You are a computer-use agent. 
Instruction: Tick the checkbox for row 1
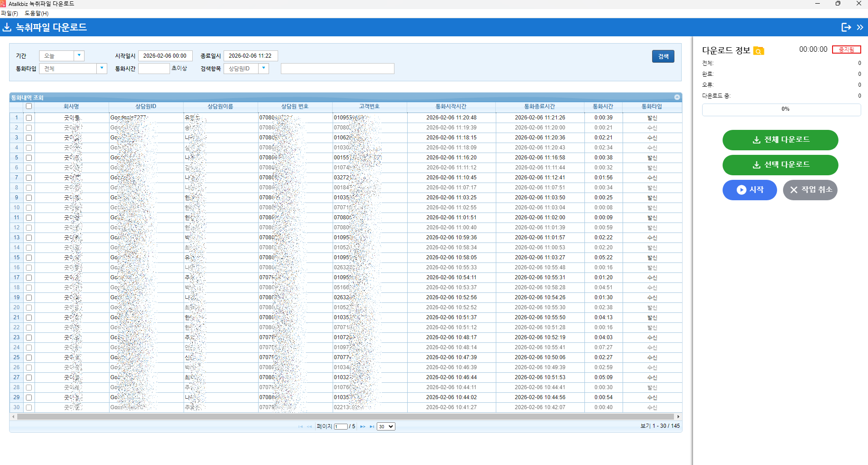point(29,118)
